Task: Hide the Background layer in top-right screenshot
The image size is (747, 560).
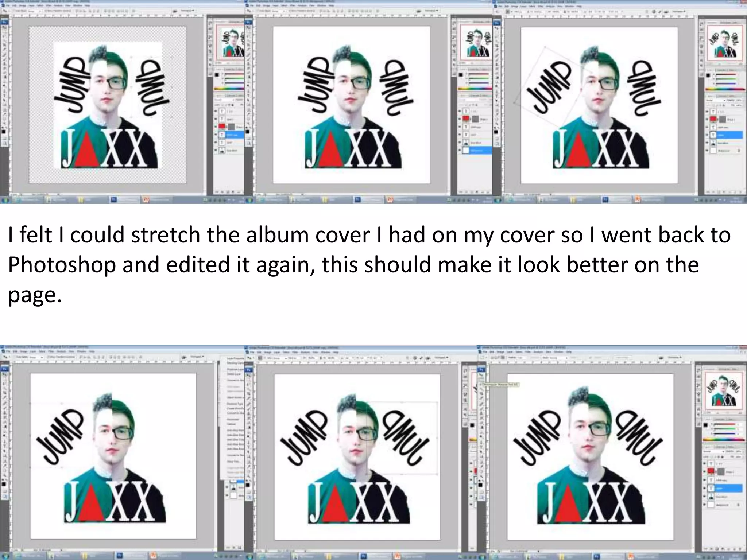Action: (707, 150)
